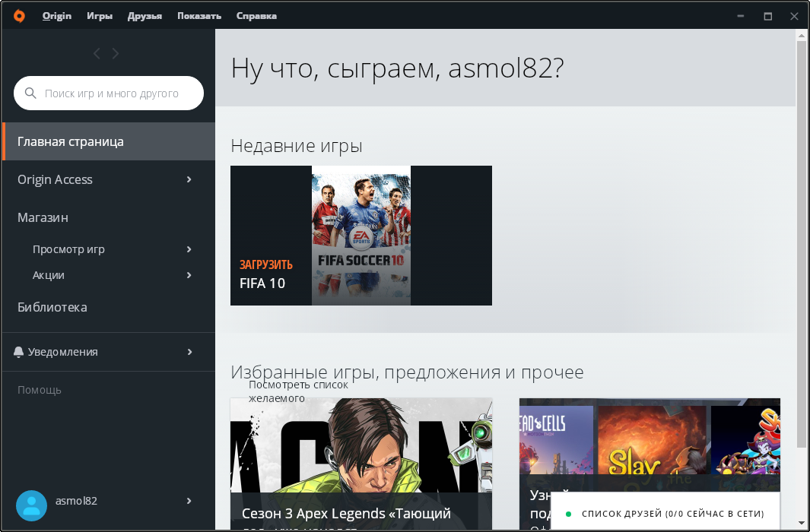Screen dimensions: 810x532
Task: Open Библиотека in the sidebar
Action: click(52, 307)
